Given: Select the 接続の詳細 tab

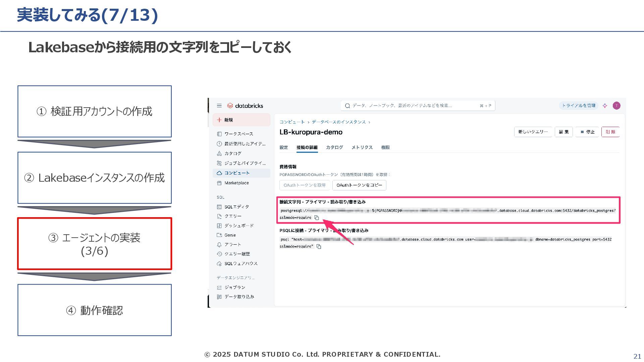Looking at the screenshot, I should [x=307, y=147].
